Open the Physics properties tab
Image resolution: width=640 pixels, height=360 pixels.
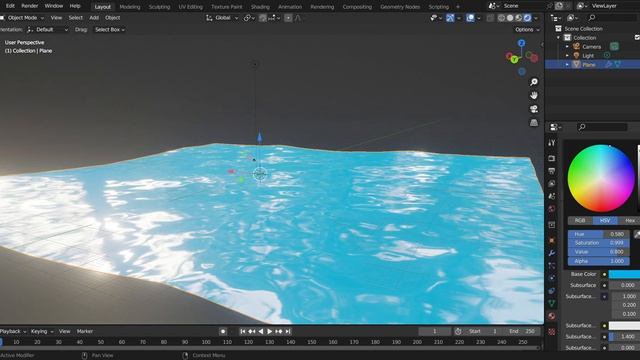tap(552, 278)
